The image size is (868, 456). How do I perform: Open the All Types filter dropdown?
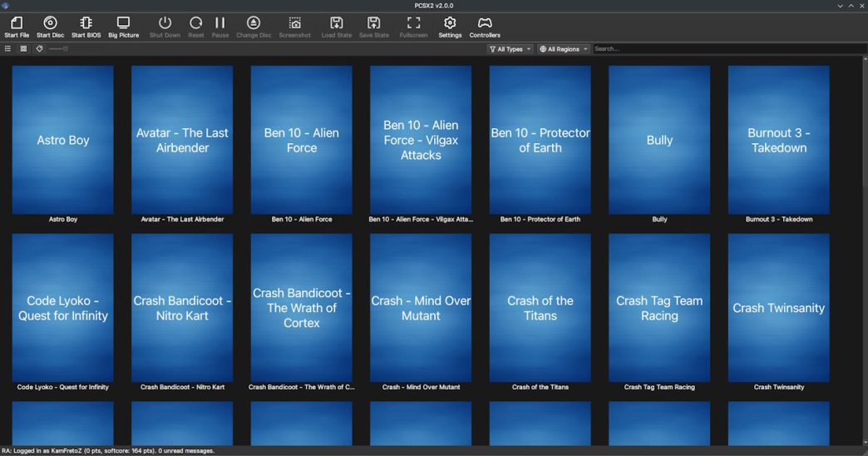510,49
